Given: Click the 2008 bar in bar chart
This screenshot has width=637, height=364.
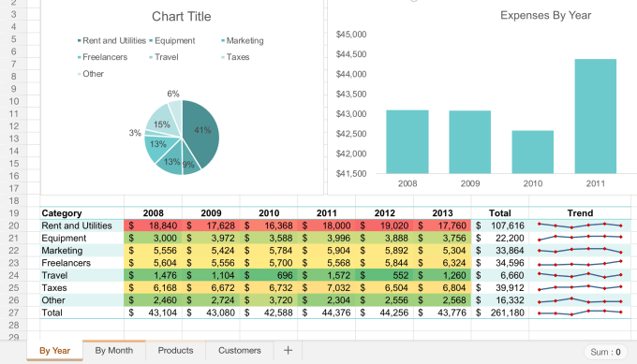Looking at the screenshot, I should tap(407, 141).
